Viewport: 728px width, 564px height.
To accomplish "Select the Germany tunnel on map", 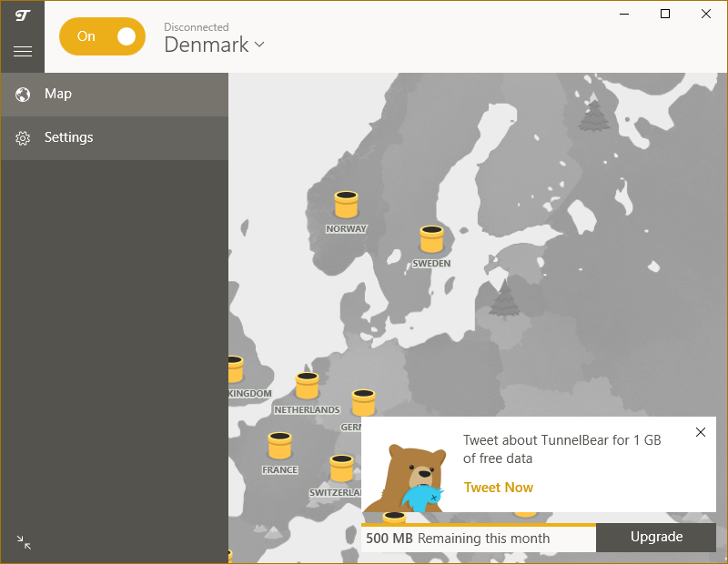I will pyautogui.click(x=363, y=402).
